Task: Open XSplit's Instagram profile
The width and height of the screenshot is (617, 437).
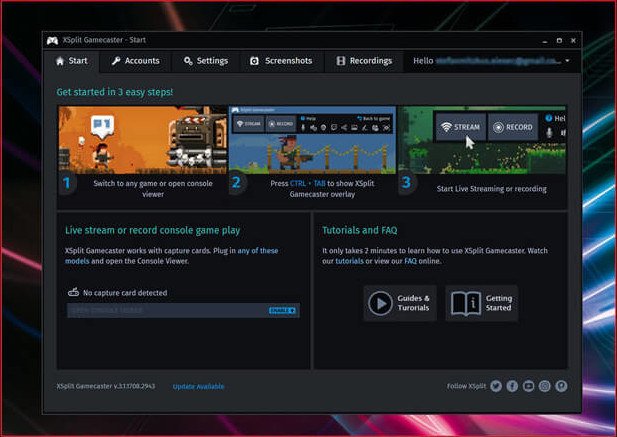Action: [545, 386]
